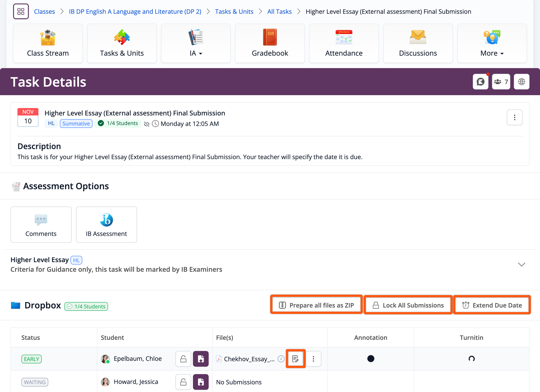Go to the Gradebook tab
The image size is (540, 392).
(x=270, y=43)
